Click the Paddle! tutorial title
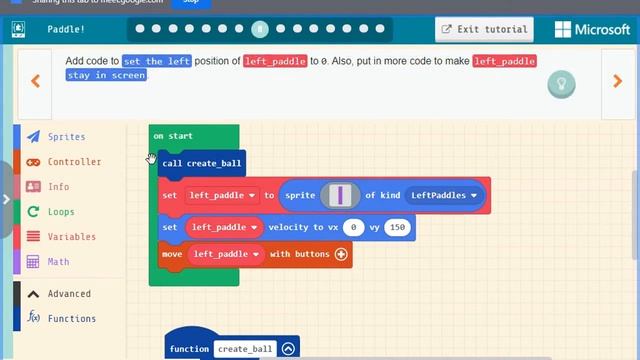This screenshot has height=360, width=640. point(66,29)
